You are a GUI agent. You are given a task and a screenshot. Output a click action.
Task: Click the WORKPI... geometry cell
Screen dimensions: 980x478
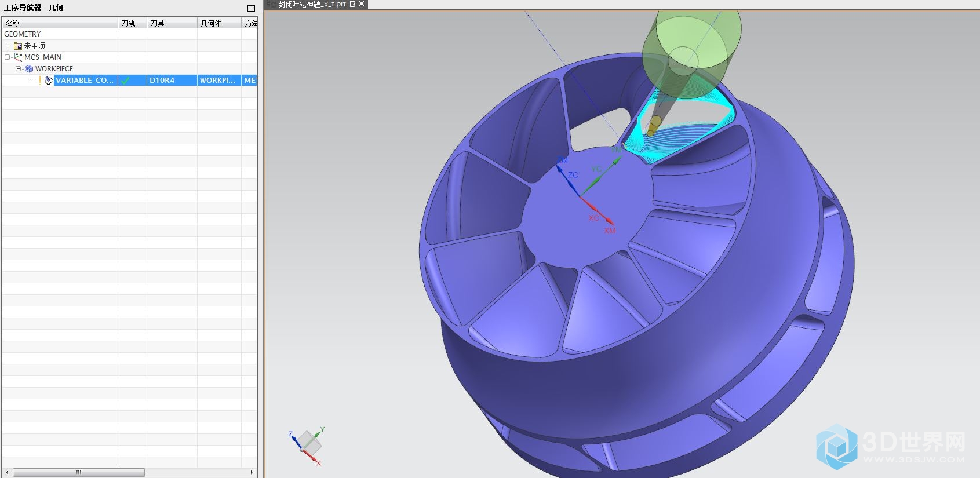tap(219, 81)
